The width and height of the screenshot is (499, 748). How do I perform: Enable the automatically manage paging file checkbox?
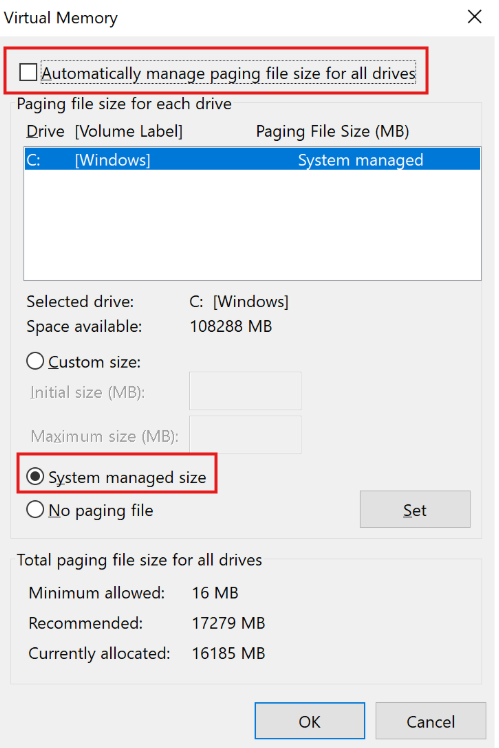pos(28,73)
